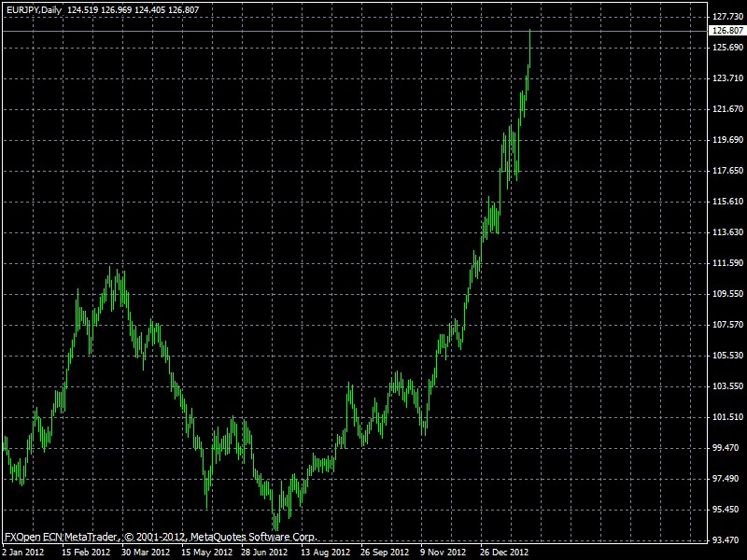Select the 9 Nov 2012 date marker
The width and height of the screenshot is (747, 560).
click(444, 552)
